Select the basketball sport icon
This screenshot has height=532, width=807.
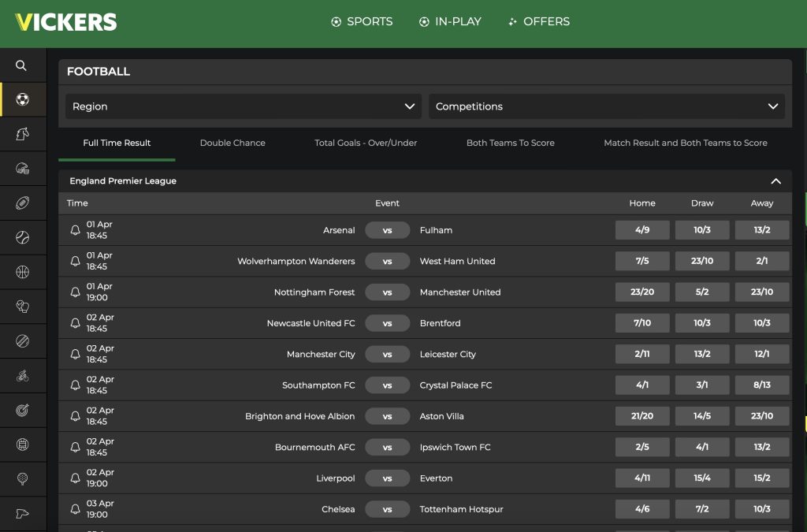[21, 270]
